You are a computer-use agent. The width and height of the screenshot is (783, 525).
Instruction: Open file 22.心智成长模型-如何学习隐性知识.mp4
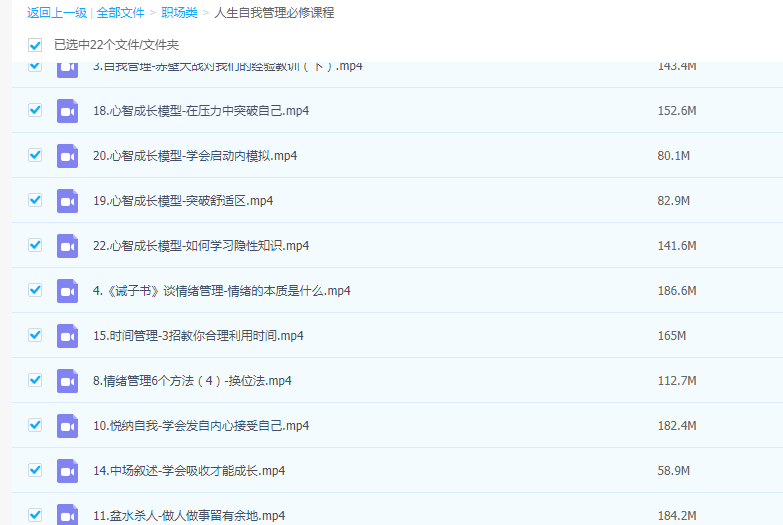click(200, 246)
